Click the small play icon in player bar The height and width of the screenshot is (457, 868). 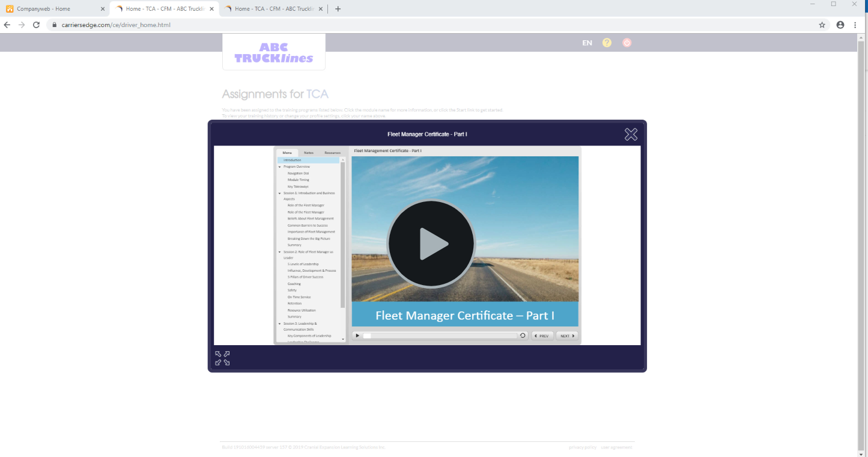click(x=357, y=336)
